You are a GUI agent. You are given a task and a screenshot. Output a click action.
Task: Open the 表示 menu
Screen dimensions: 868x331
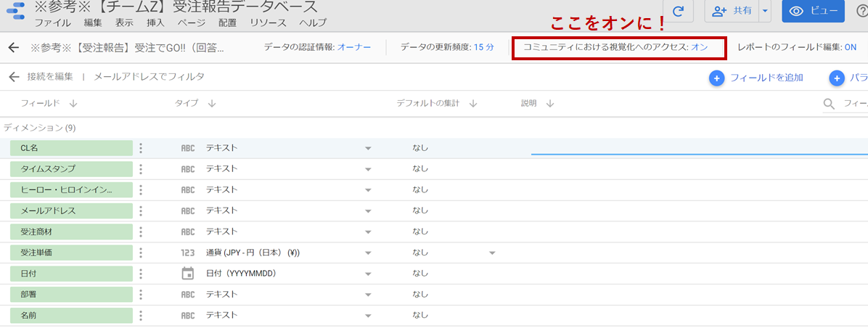pos(125,23)
